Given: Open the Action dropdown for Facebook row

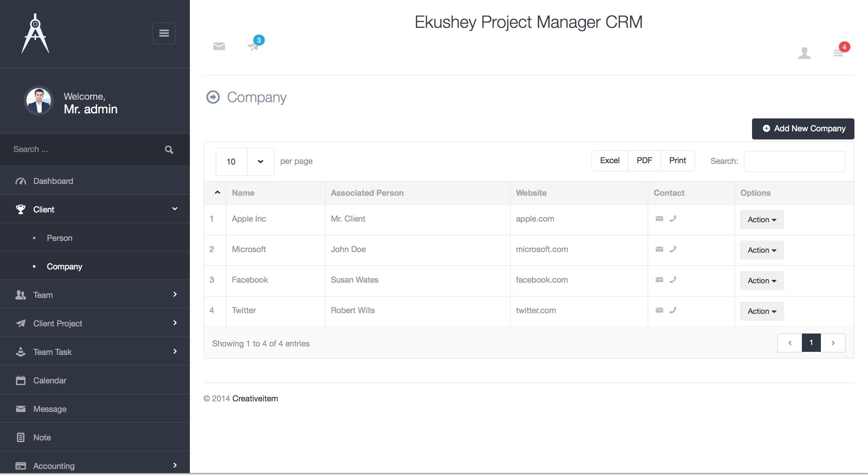Looking at the screenshot, I should [762, 281].
